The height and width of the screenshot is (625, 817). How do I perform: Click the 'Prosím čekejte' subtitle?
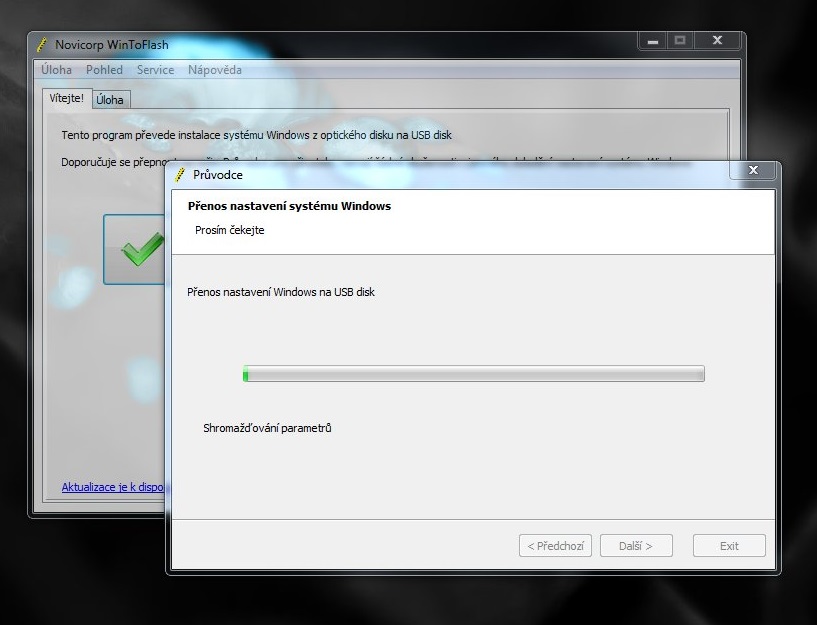(x=229, y=230)
